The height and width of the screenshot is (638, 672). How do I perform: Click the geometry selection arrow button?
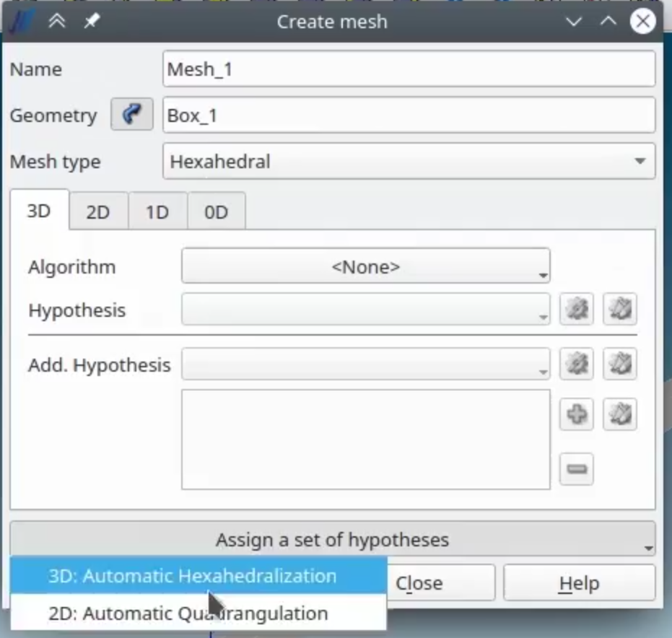click(131, 115)
